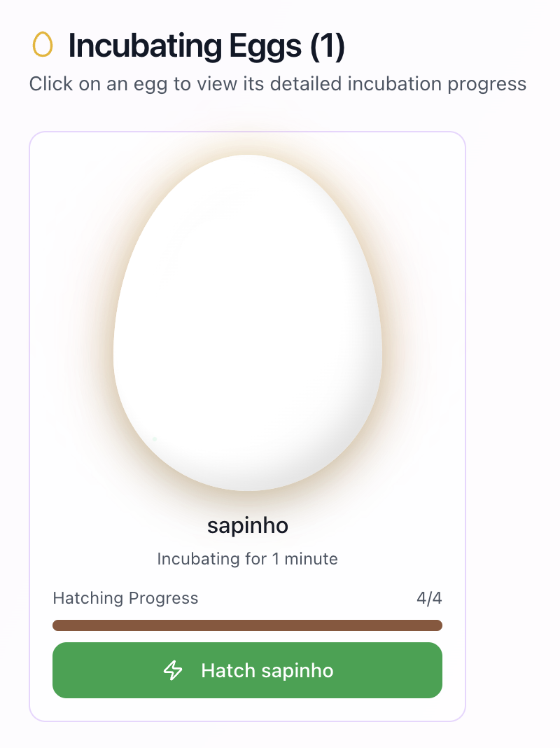Select the egg name "sapinho" below the egg
The height and width of the screenshot is (748, 560).
click(247, 526)
